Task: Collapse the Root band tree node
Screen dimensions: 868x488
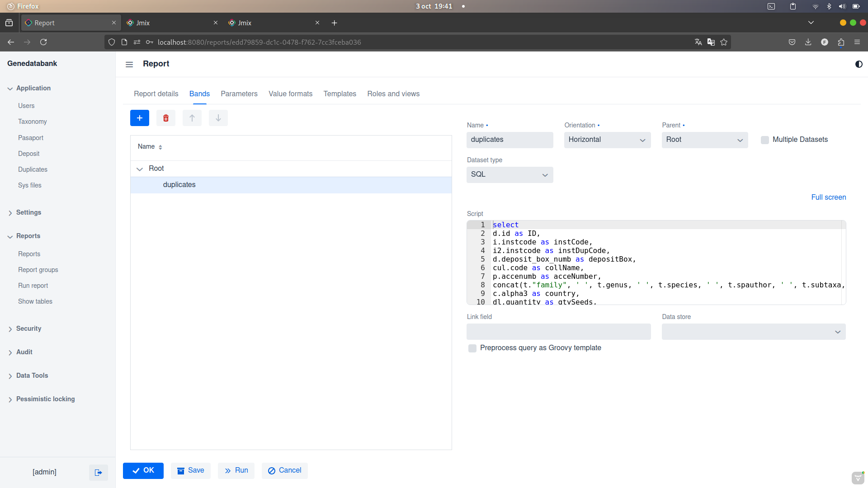Action: point(140,169)
